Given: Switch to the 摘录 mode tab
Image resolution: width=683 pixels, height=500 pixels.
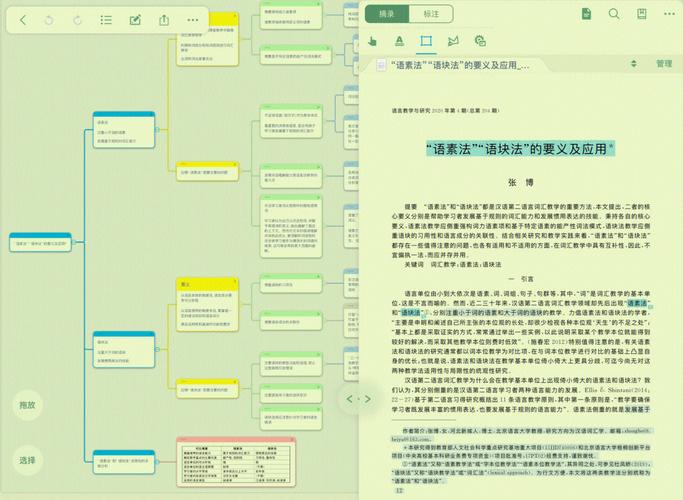Looking at the screenshot, I should pyautogui.click(x=387, y=14).
